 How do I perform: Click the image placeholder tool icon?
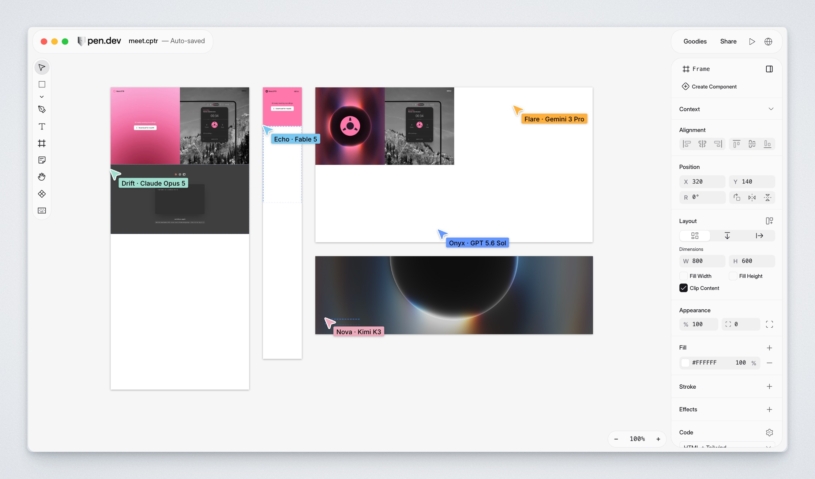42,210
